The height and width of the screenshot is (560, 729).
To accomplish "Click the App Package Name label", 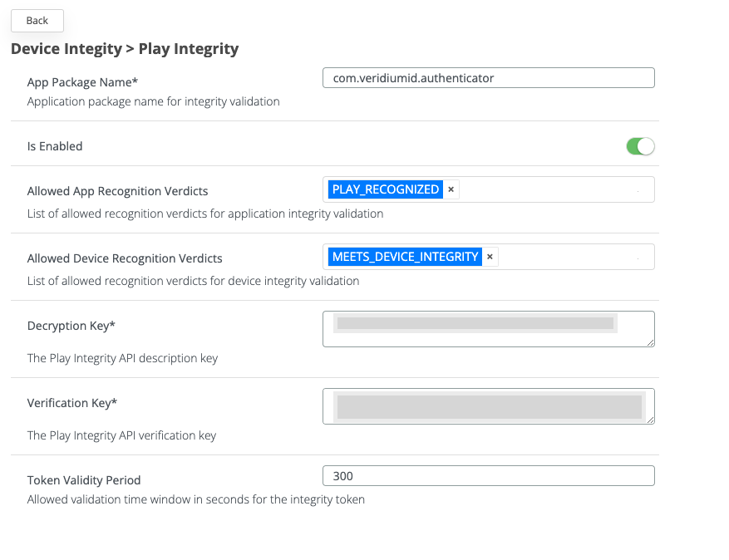I will tap(82, 82).
